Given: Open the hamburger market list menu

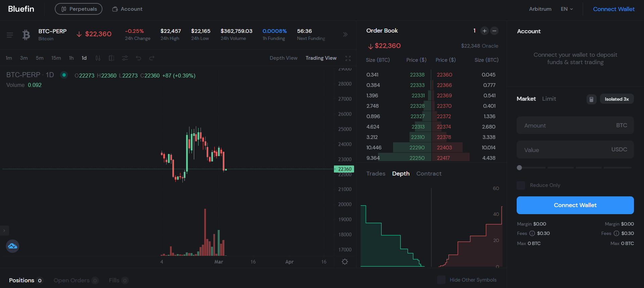Looking at the screenshot, I should (10, 35).
